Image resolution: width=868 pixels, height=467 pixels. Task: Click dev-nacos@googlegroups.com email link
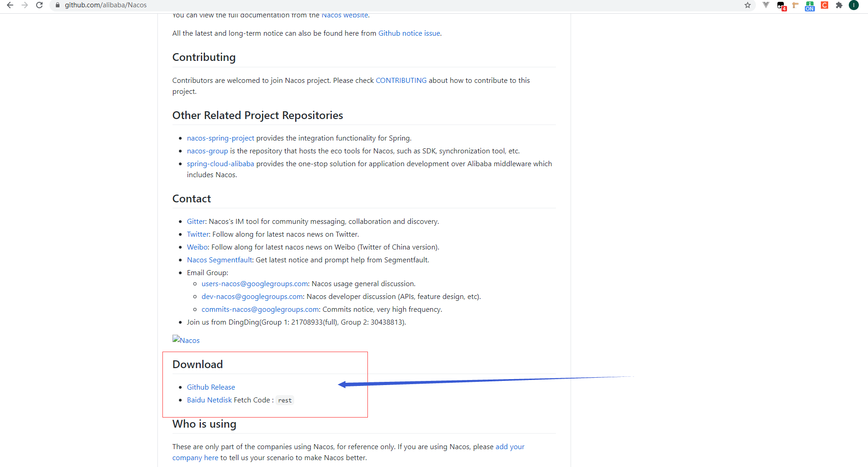pos(252,297)
